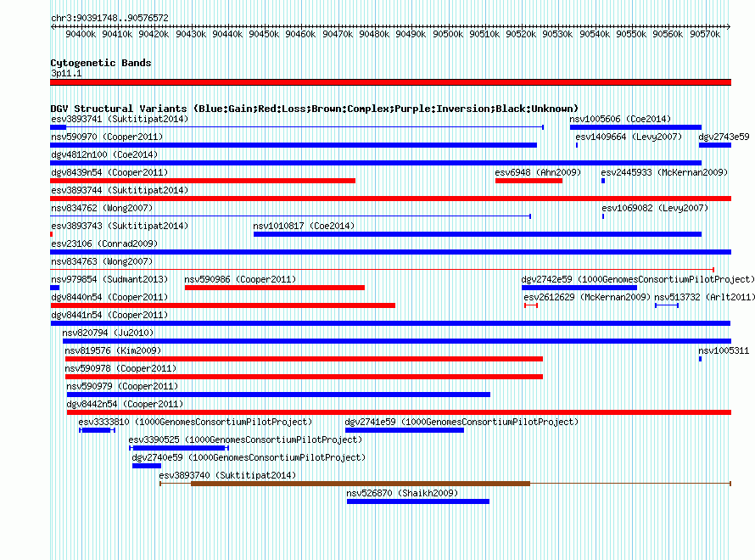Select esv1069082 (Levy2007) variant
This screenshot has height=560, width=755.
click(x=603, y=216)
